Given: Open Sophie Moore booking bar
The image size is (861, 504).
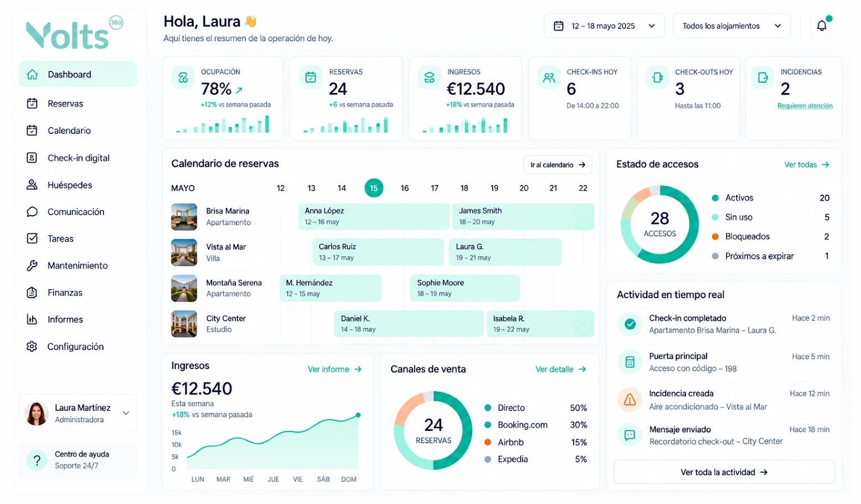Looking at the screenshot, I should [x=465, y=288].
